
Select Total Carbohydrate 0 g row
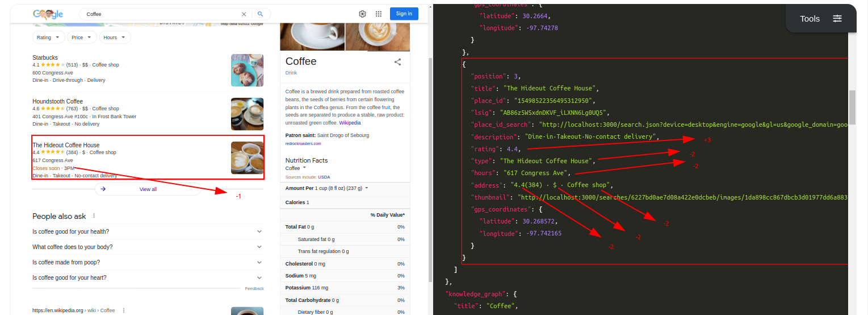click(345, 300)
